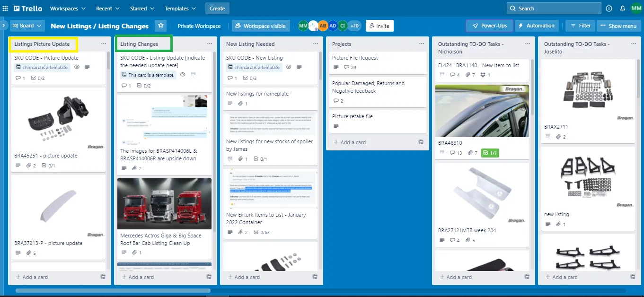Viewport: 644px width, 297px height.
Task: Open Listings Picture Update list menu dots
Action: [103, 44]
